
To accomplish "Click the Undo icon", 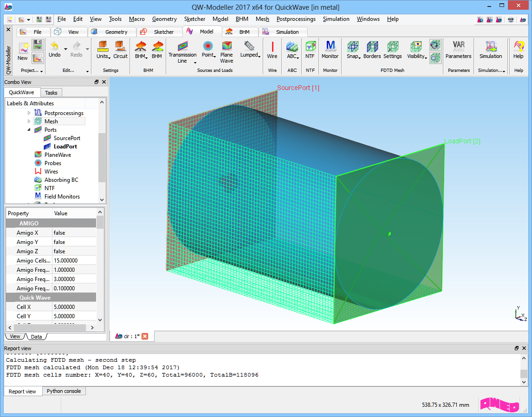I will pyautogui.click(x=55, y=50).
